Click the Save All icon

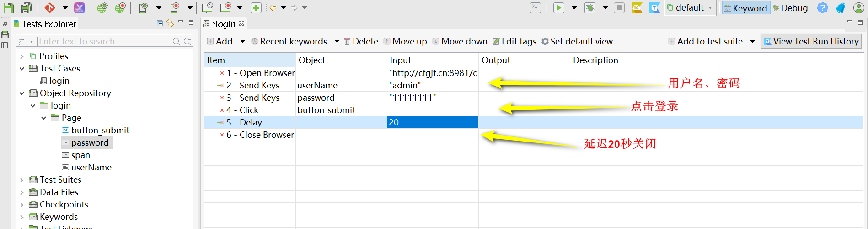27,8
